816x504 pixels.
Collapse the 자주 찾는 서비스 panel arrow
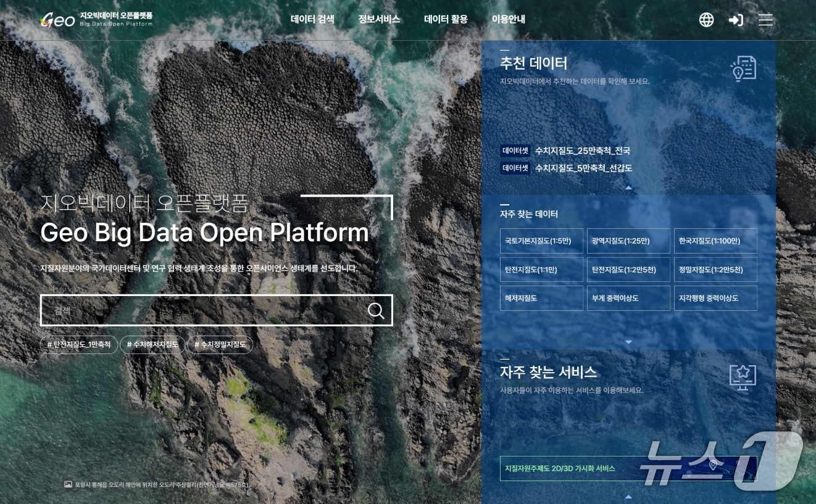tap(628, 496)
